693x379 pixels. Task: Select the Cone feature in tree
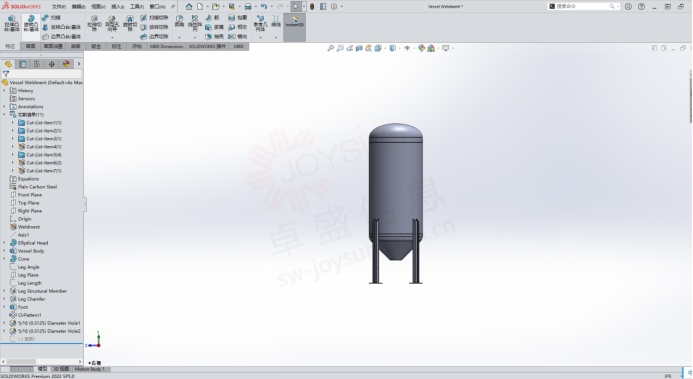point(23,259)
